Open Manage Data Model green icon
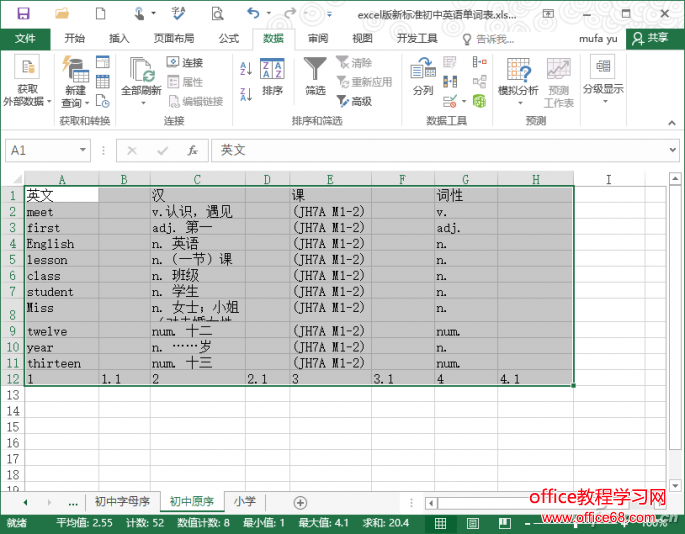The height and width of the screenshot is (534, 685). click(479, 101)
